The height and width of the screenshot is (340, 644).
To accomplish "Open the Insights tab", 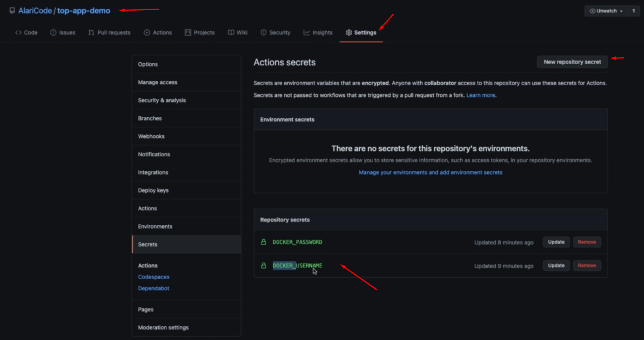I will click(318, 33).
